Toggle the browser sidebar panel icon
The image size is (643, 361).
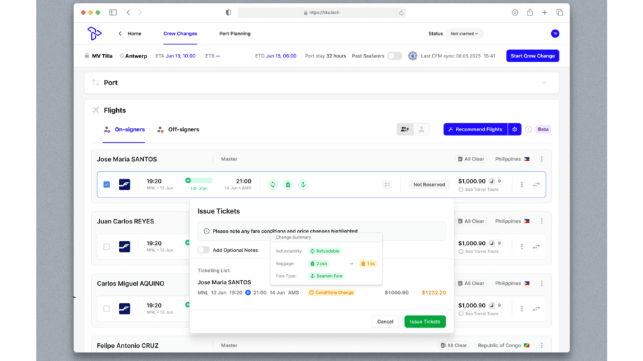(113, 12)
